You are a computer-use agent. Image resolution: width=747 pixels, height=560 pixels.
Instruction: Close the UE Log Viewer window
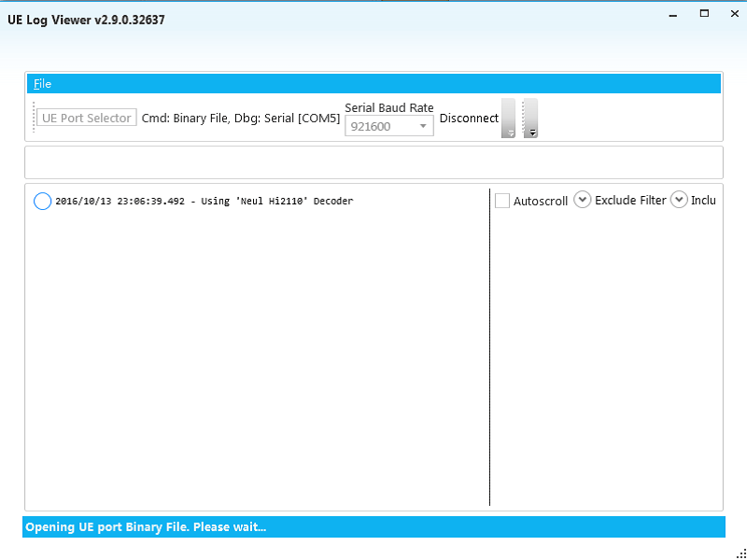735,14
